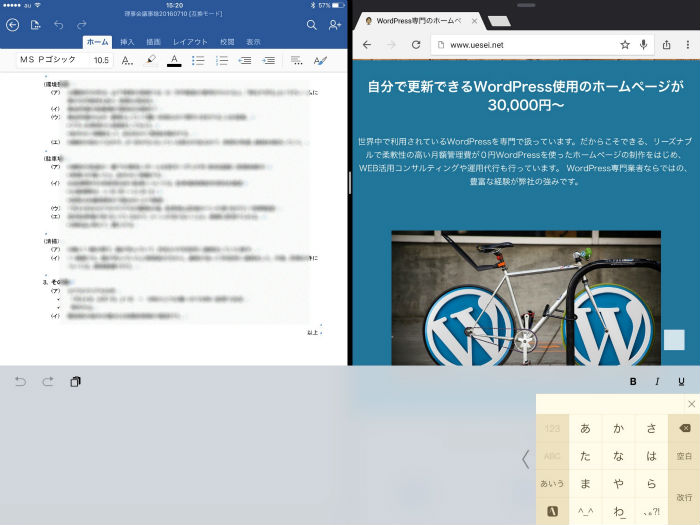The image size is (700, 525).
Task: Switch keyboard to あいう kana mode
Action: point(552,483)
